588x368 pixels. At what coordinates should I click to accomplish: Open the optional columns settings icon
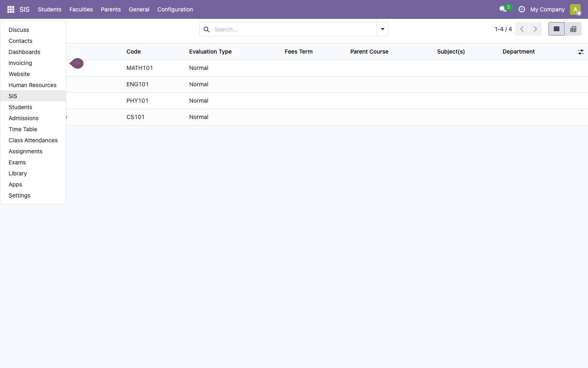click(581, 52)
